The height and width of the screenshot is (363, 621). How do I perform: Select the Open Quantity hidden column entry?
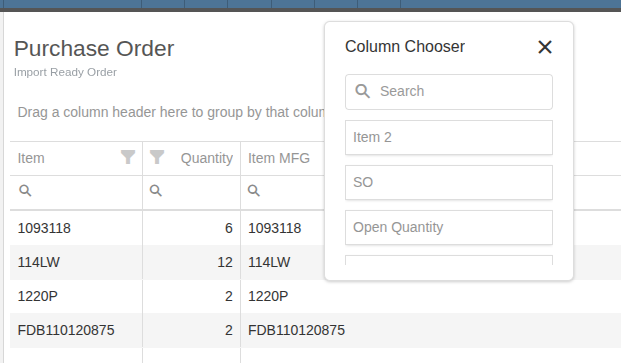point(449,228)
